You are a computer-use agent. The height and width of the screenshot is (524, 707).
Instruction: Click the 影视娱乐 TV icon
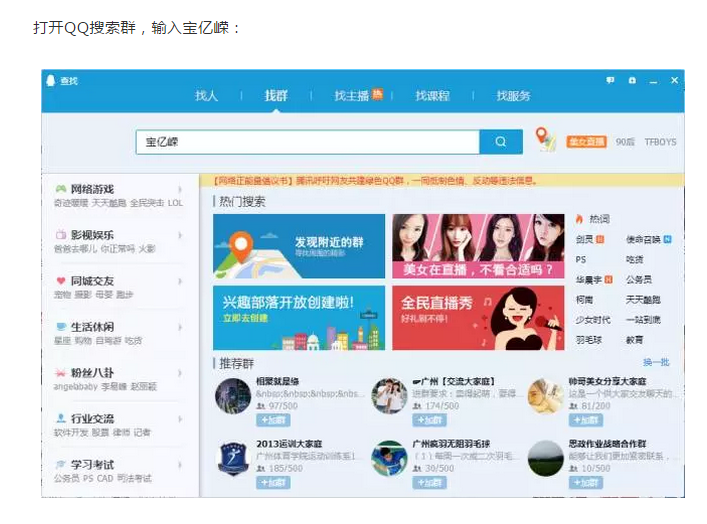coord(61,235)
